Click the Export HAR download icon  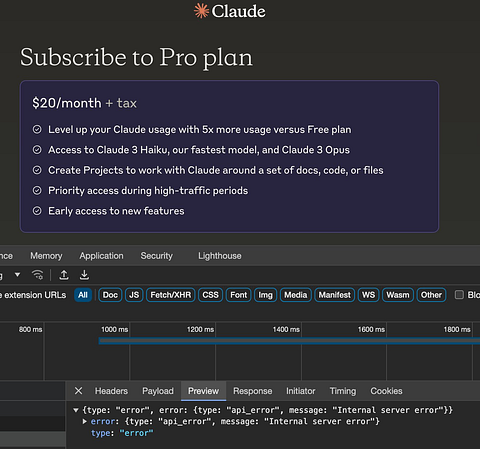[84, 275]
